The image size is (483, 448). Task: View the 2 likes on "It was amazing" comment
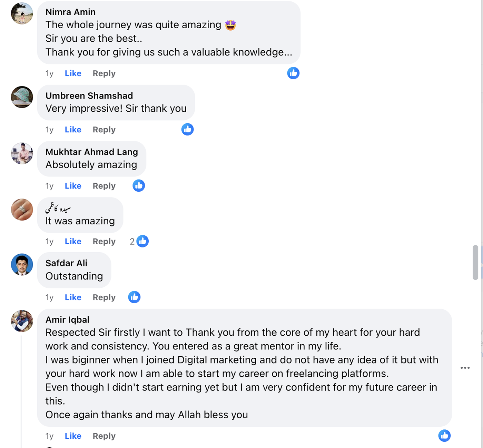click(139, 241)
